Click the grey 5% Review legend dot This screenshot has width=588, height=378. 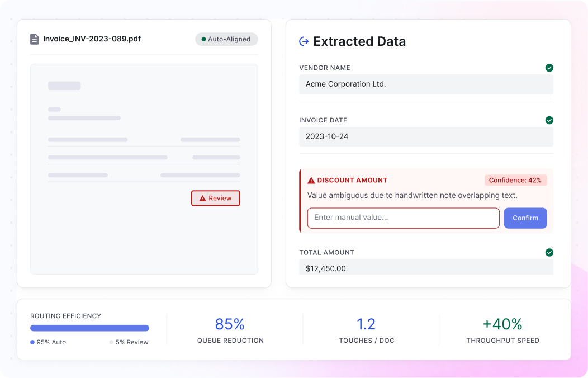[x=111, y=342]
